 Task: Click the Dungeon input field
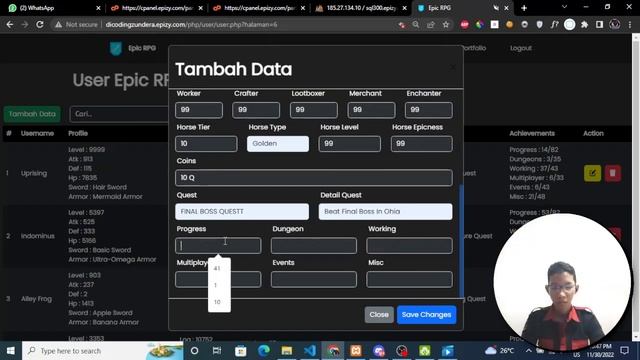tap(313, 245)
